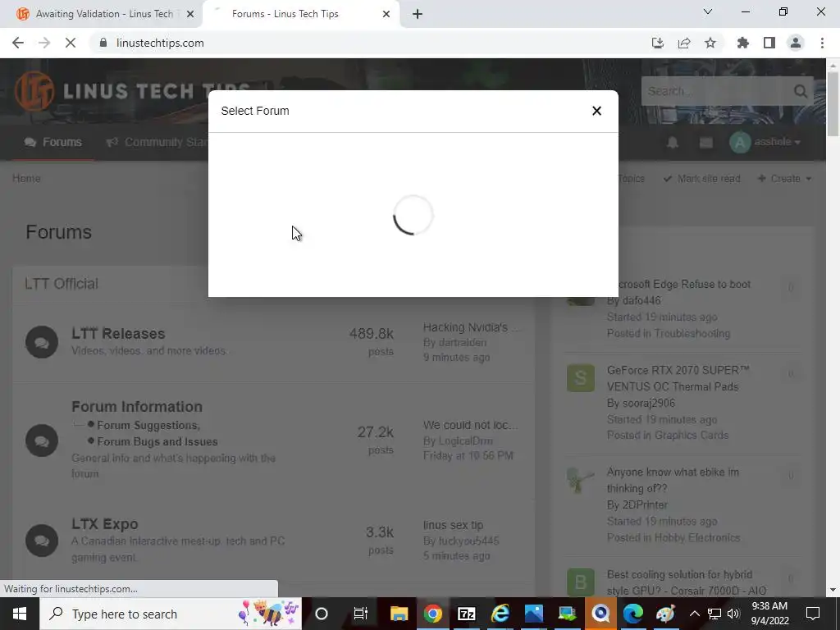Click the 2DPrinter avatar thumbnail

[x=581, y=480]
